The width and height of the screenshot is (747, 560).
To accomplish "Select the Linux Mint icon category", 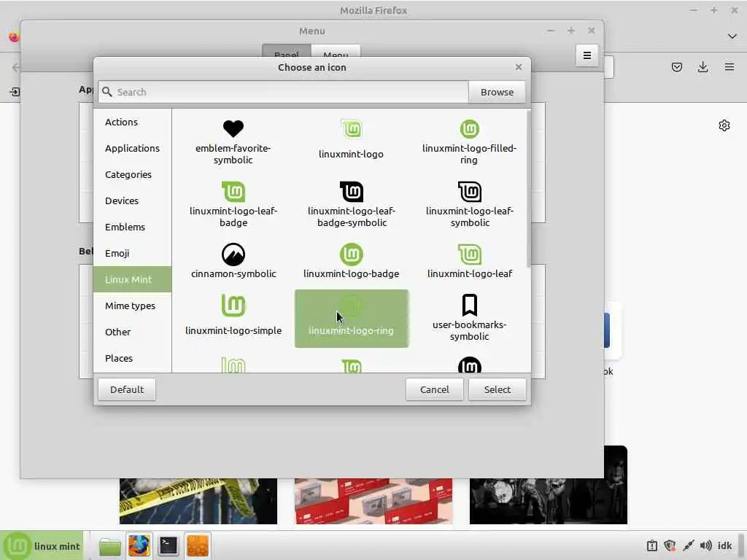I will tap(133, 279).
